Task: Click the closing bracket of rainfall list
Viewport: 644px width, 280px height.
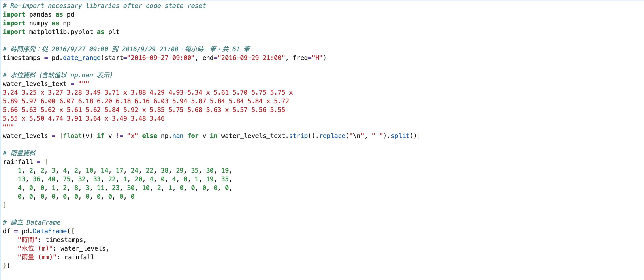Action: pos(5,205)
